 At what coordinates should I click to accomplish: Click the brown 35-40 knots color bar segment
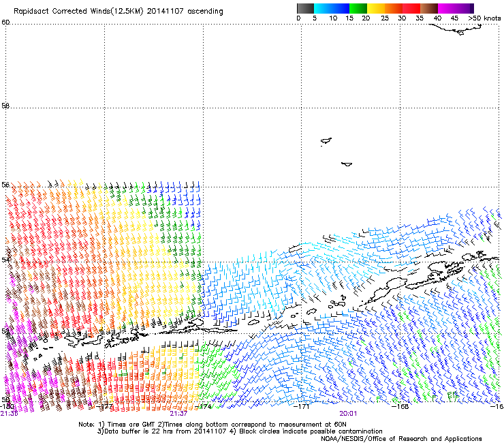(429, 8)
